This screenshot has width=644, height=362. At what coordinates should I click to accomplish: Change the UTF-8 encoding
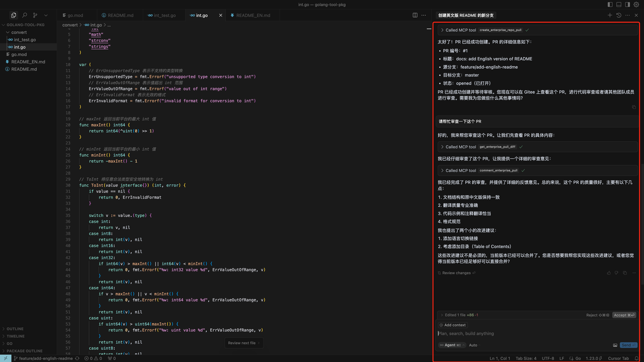pyautogui.click(x=548, y=358)
